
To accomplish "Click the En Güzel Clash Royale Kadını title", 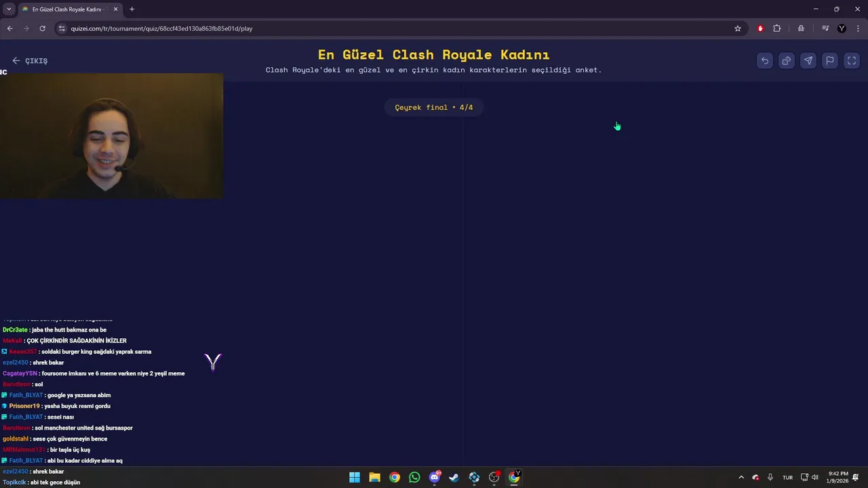I will (434, 54).
